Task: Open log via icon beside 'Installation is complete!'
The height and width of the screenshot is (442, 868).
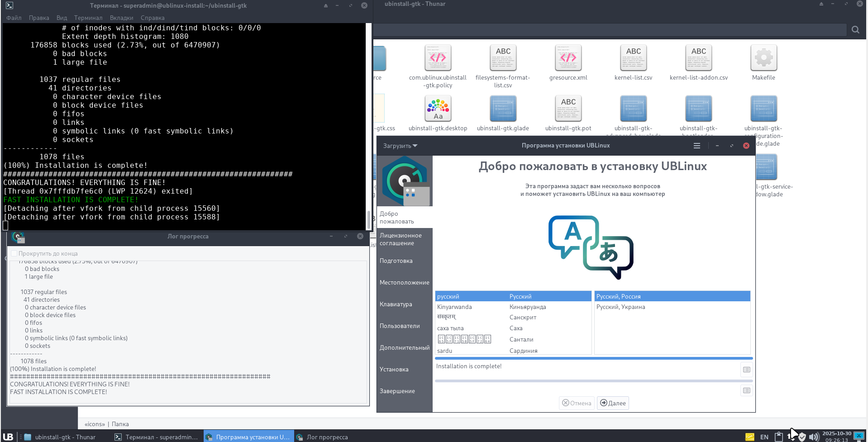Action: (x=746, y=370)
